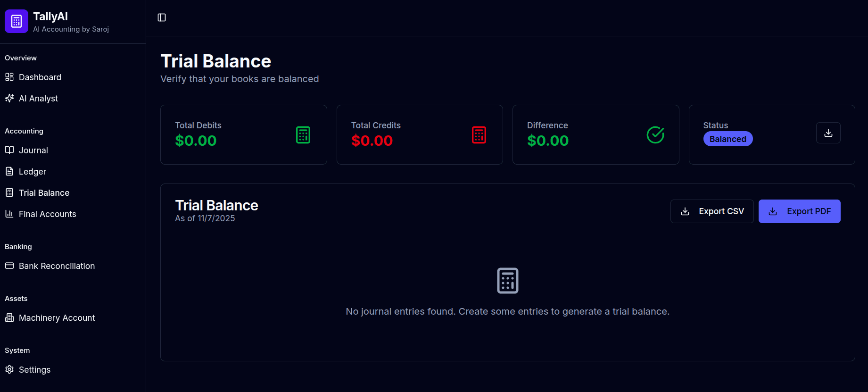868x392 pixels.
Task: Open Settings from the sidebar
Action: tap(34, 370)
